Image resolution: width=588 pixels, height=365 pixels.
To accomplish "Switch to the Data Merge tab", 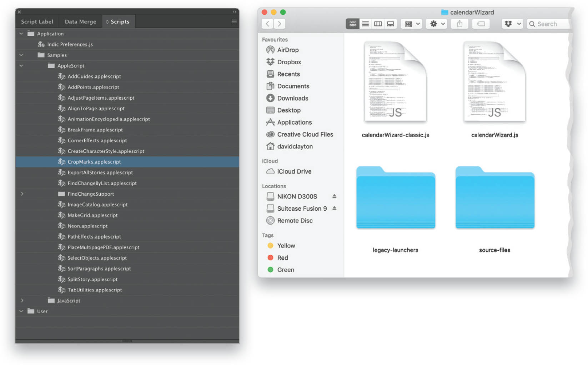I will (80, 21).
